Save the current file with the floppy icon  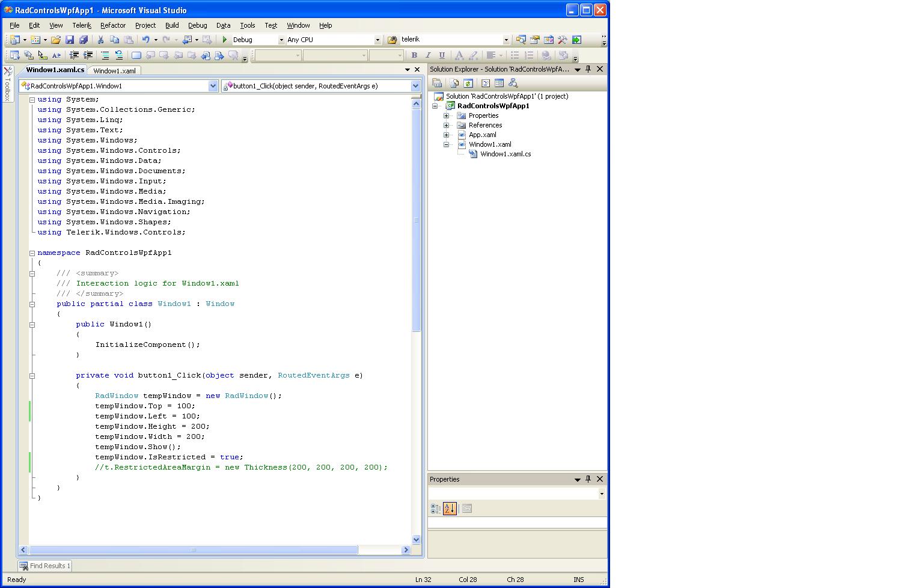pos(70,40)
